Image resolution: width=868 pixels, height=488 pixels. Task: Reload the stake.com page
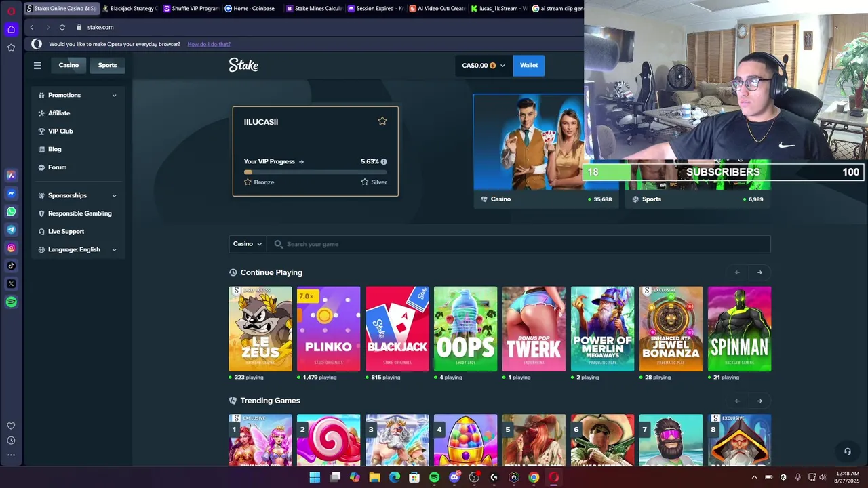[62, 27]
